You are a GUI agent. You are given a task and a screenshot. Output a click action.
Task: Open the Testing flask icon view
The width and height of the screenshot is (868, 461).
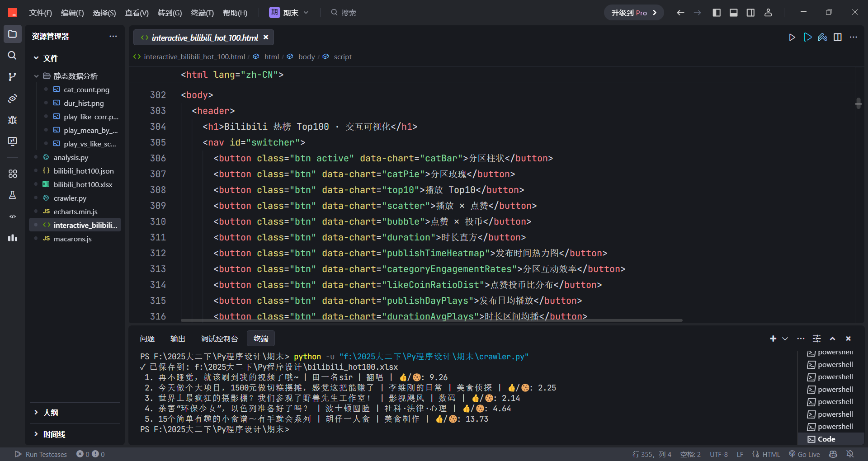13,195
